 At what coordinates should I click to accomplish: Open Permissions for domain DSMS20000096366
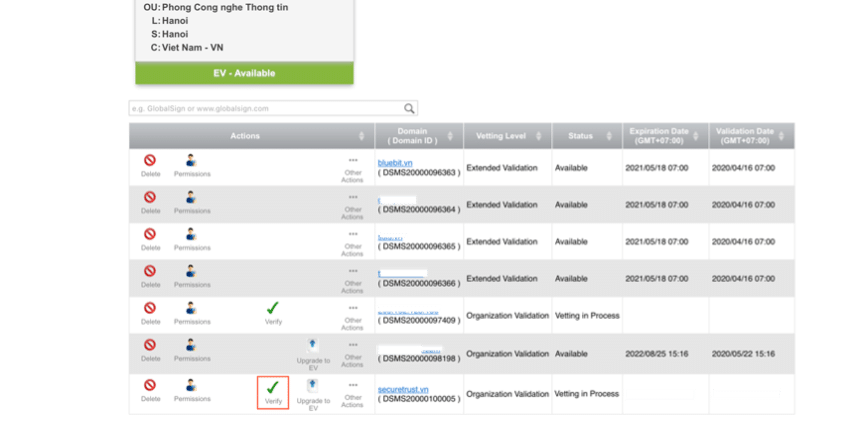tap(192, 275)
